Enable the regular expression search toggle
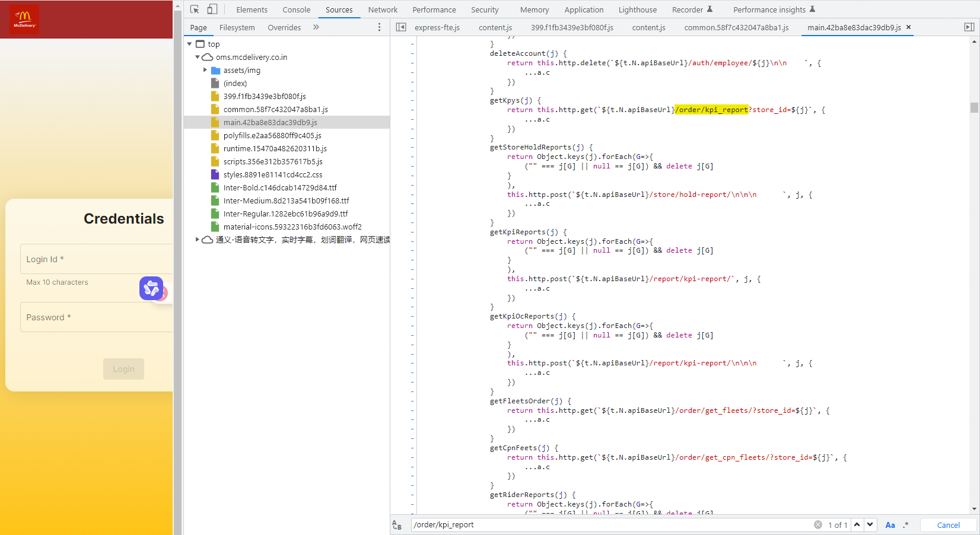The width and height of the screenshot is (980, 535). (x=906, y=525)
